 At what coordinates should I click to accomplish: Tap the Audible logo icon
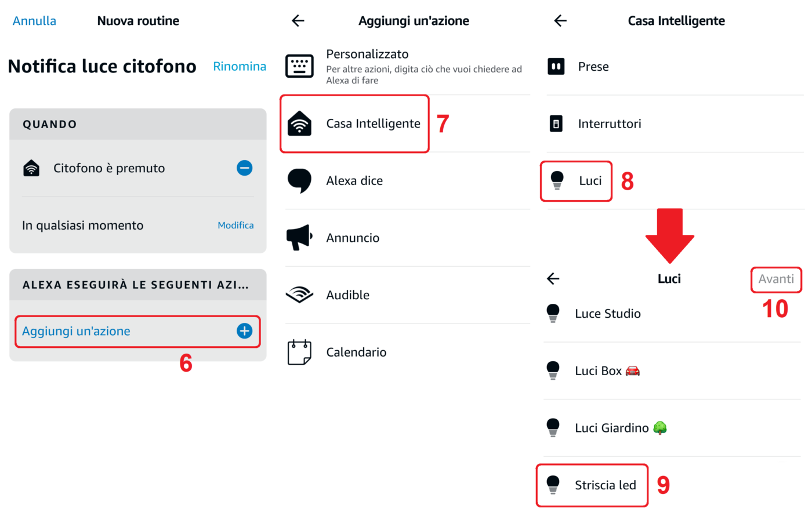click(299, 295)
